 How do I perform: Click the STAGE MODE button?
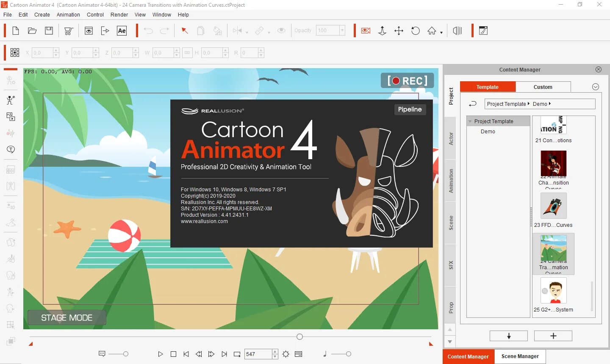(x=67, y=318)
